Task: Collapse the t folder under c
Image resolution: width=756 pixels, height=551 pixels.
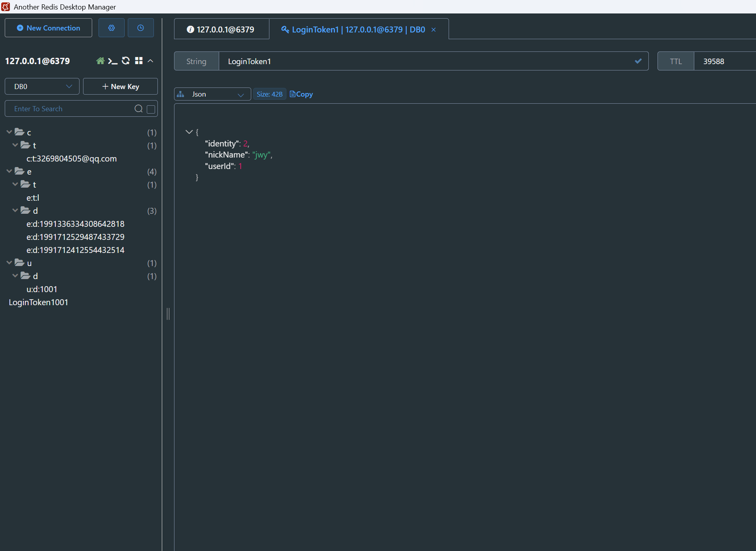Action: tap(15, 145)
